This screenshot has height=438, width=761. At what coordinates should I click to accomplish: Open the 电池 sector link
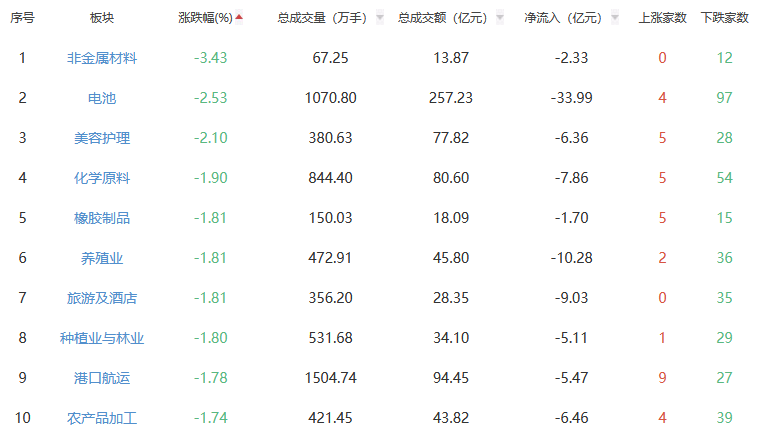point(102,98)
